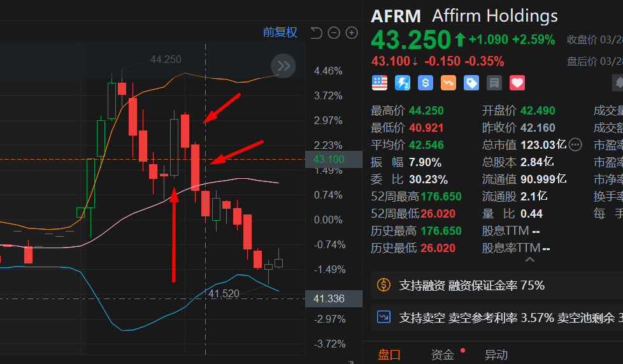Open the 前复权 adjustment dropdown
Viewport: 623px width, 364px height.
280,32
